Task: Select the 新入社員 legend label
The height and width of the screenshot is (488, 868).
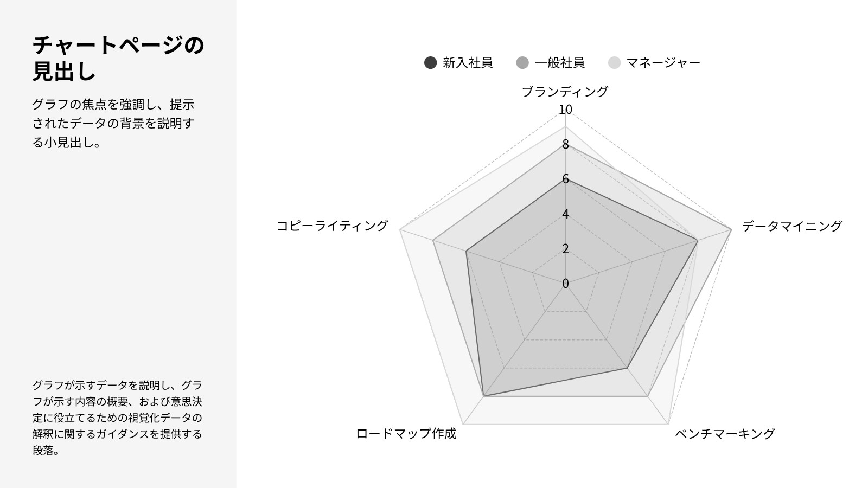Action: (468, 63)
